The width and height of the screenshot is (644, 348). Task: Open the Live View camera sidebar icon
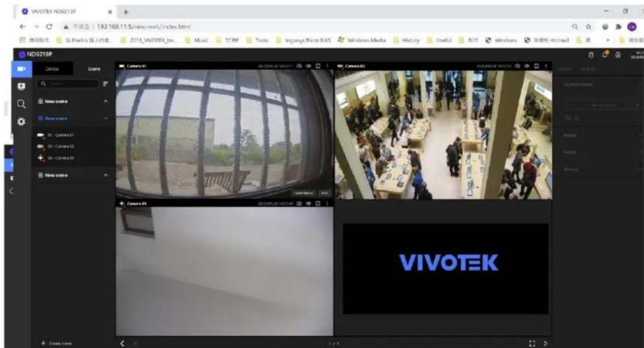pyautogui.click(x=21, y=69)
